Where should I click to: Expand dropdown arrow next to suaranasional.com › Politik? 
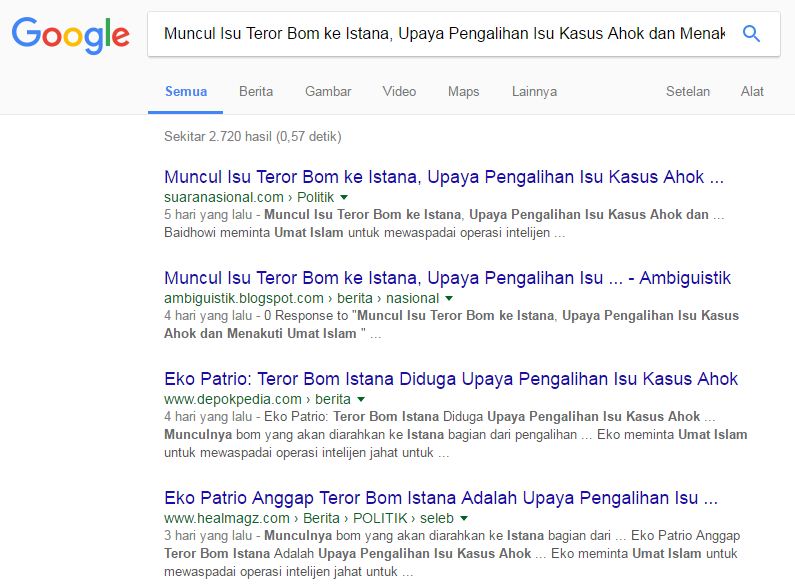tap(344, 197)
